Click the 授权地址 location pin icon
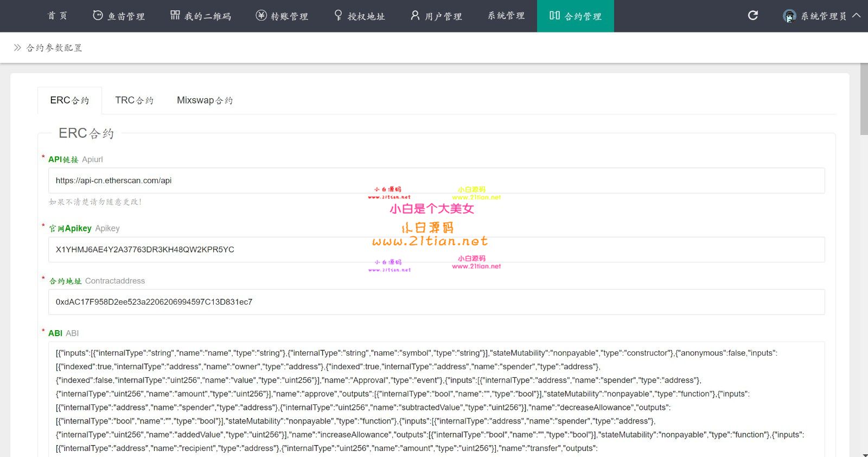868x457 pixels. click(338, 16)
